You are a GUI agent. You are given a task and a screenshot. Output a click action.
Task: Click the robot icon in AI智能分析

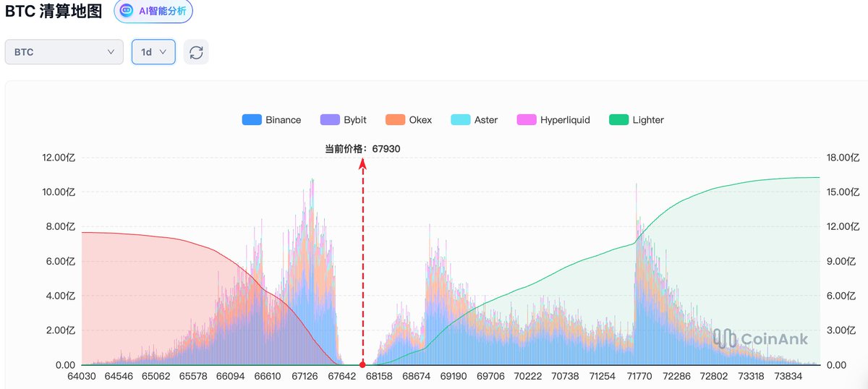coord(127,11)
